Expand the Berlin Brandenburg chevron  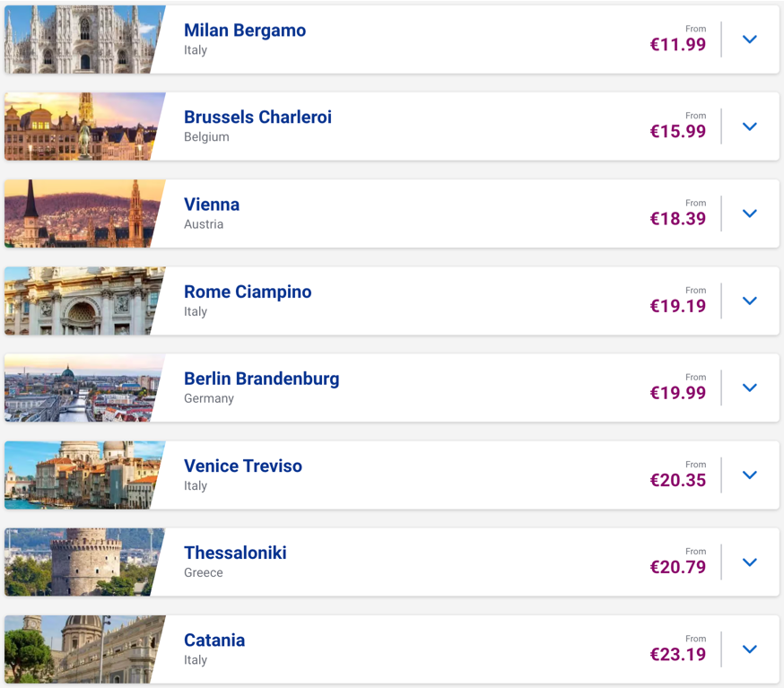click(750, 388)
